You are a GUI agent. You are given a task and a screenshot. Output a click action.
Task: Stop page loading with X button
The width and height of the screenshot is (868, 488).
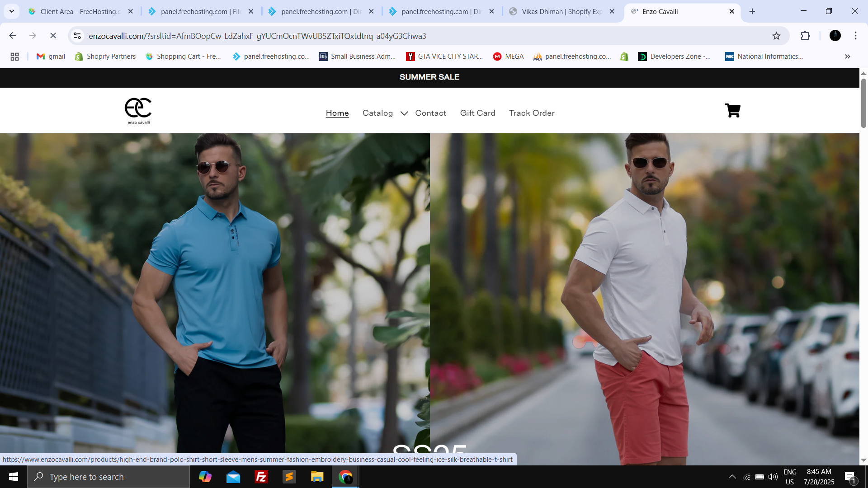tap(53, 36)
